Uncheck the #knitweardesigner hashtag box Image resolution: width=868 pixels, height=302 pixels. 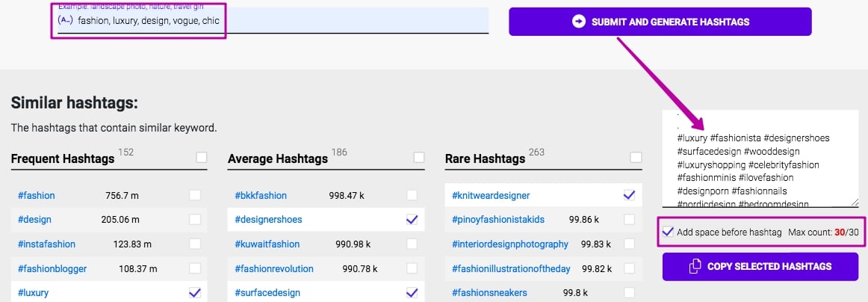coord(630,195)
